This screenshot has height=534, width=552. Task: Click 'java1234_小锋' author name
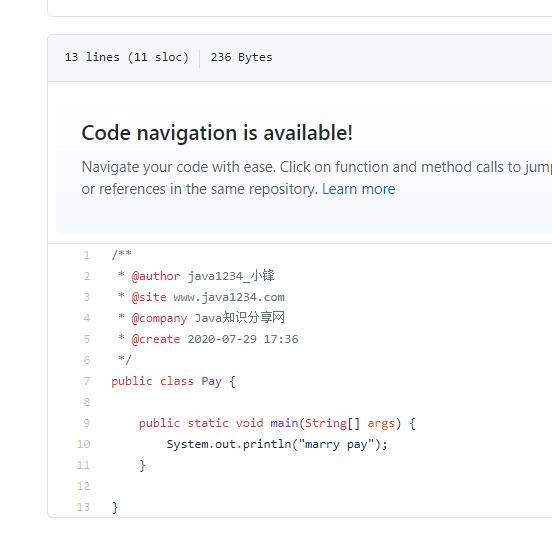pos(231,276)
